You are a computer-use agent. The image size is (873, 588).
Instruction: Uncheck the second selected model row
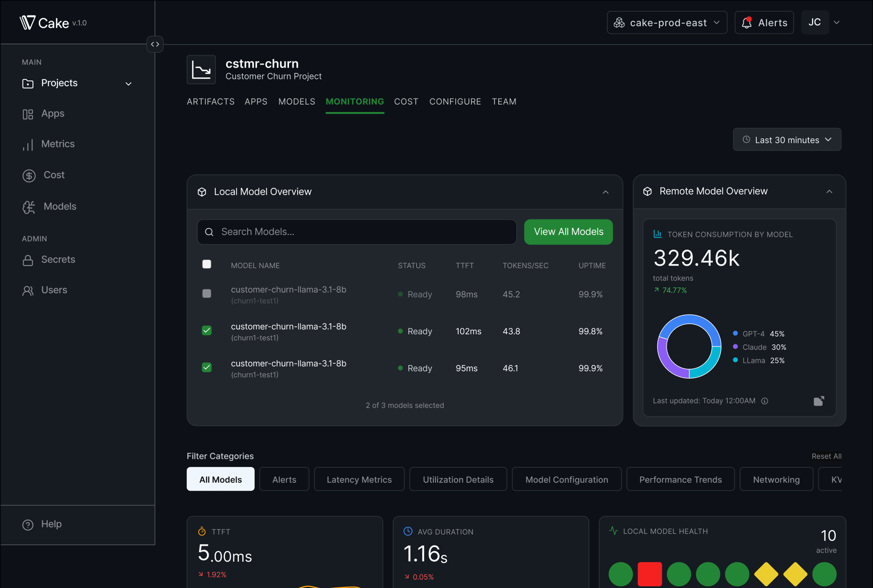206,330
